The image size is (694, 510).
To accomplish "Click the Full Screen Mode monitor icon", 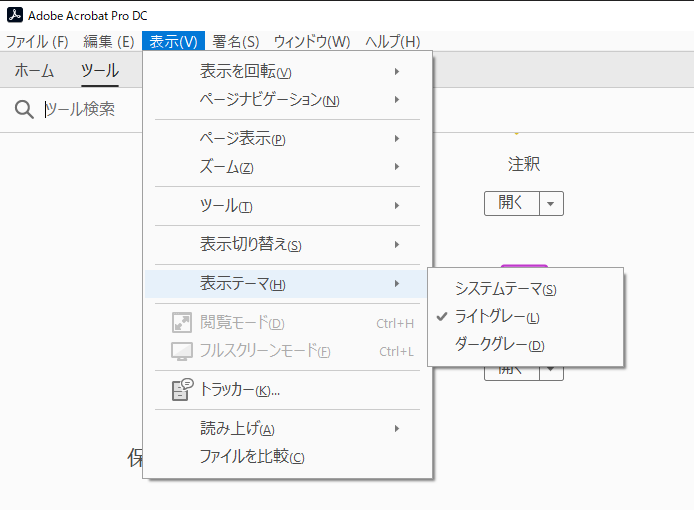I will [x=182, y=352].
